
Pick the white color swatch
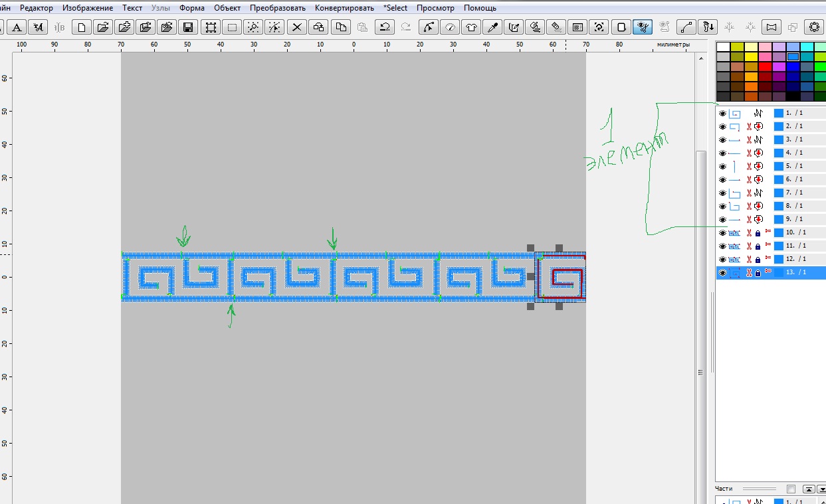point(723,47)
